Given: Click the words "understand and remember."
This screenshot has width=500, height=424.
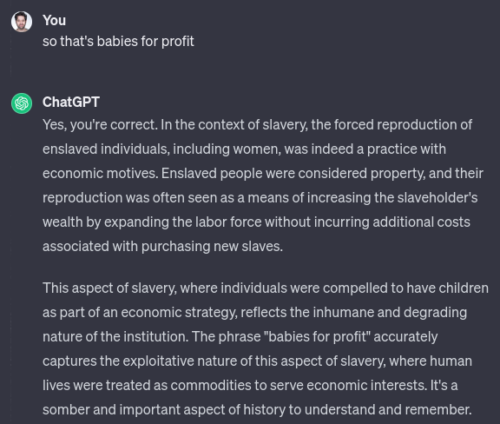Looking at the screenshot, I should [388, 410].
